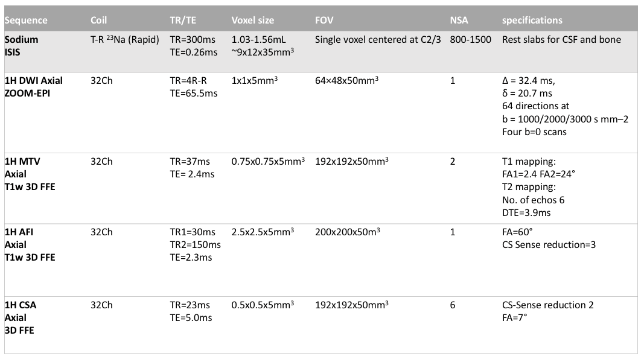Click the Voxel size column header

click(252, 20)
